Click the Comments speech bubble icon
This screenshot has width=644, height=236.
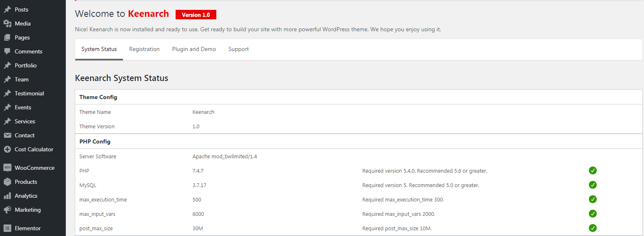[7, 51]
